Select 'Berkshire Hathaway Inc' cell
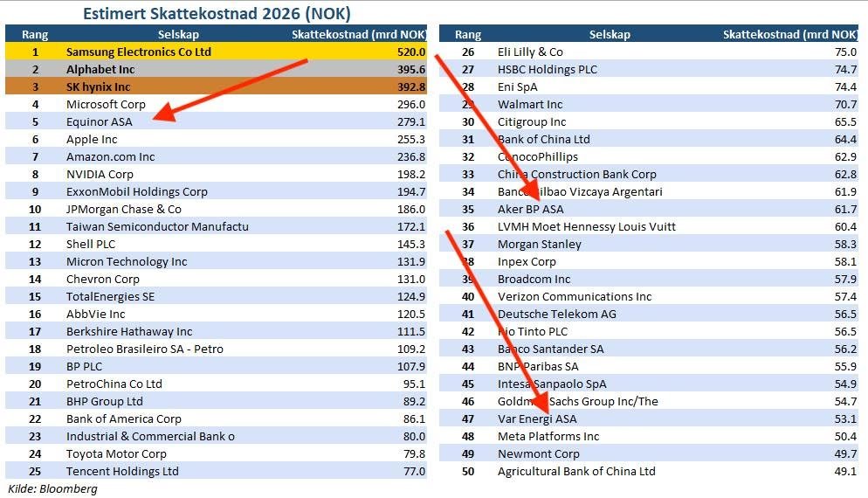Viewport: 868px width, 498px height. (129, 331)
